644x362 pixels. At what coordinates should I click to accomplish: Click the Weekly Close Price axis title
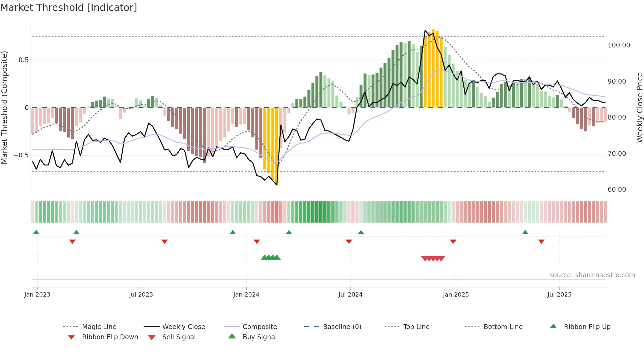pos(640,107)
